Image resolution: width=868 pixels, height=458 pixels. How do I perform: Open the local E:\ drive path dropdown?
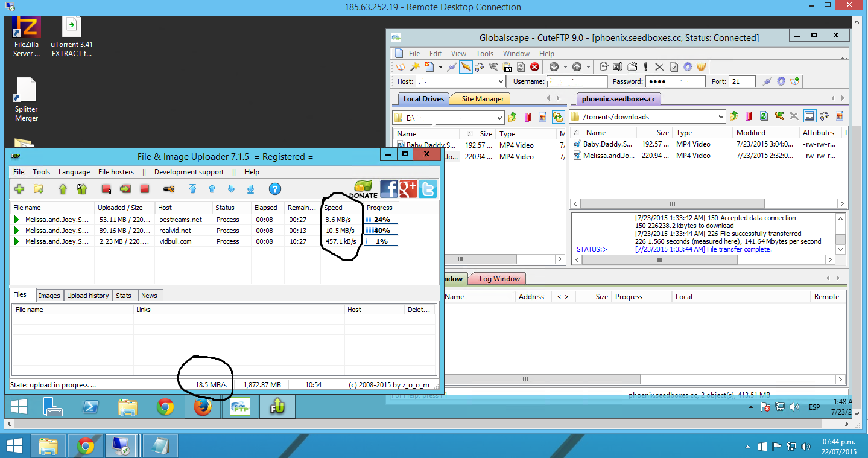499,118
